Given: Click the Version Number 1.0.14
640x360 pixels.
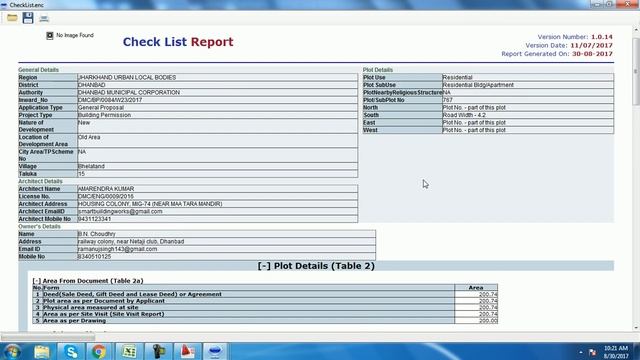Looking at the screenshot, I should pos(602,37).
